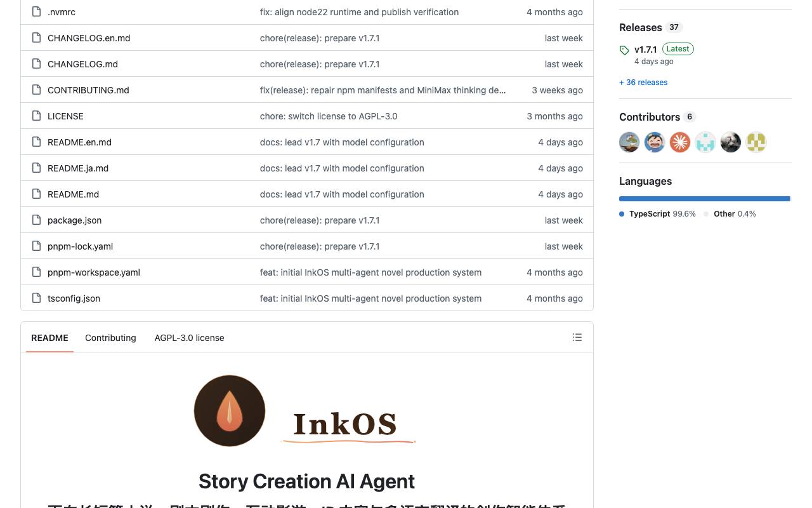Open the LICENSE file
The image size is (812, 508).
tap(65, 116)
